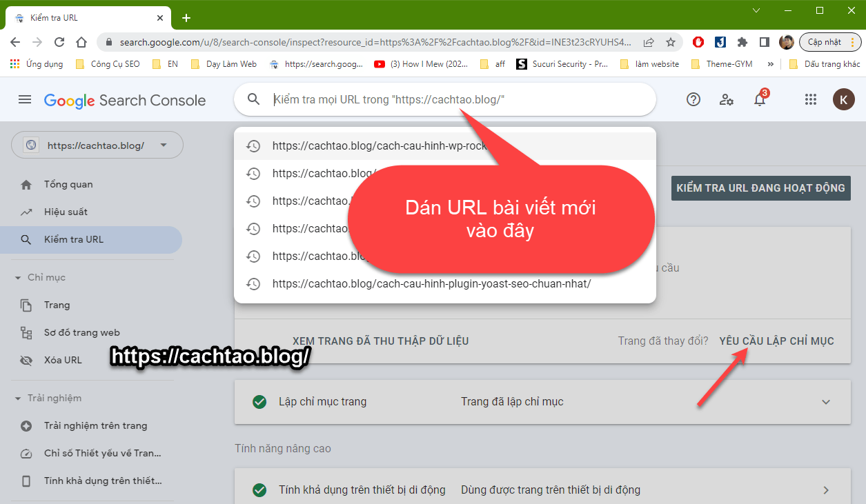Share this page icon in address bar

point(649,42)
